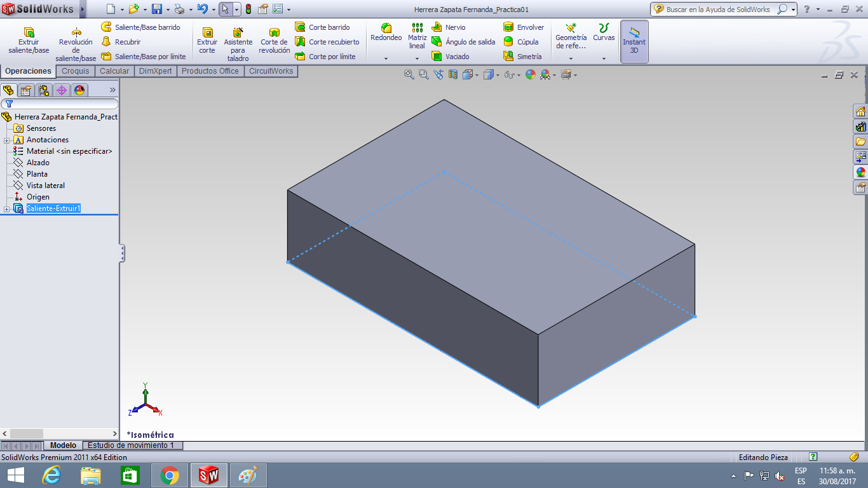This screenshot has height=488, width=868.
Task: Switch to the Croquis ribbon tab
Action: click(x=75, y=71)
